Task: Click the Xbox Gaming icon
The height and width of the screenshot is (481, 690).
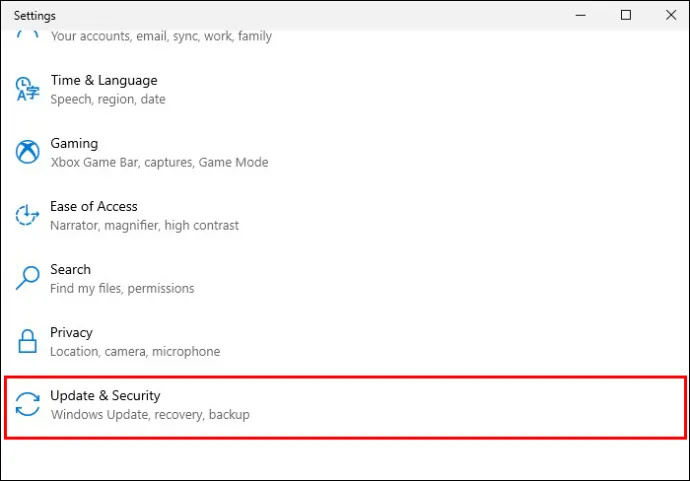Action: (27, 152)
